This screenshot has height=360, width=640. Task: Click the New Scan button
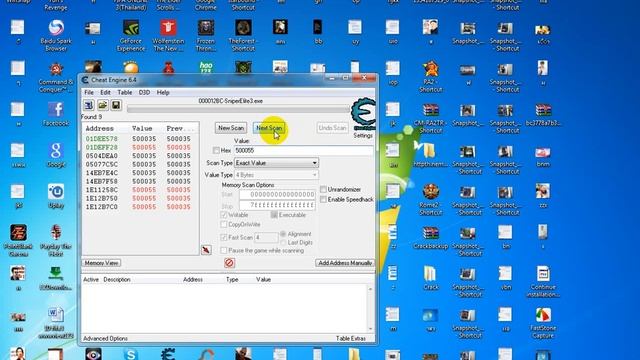point(231,128)
